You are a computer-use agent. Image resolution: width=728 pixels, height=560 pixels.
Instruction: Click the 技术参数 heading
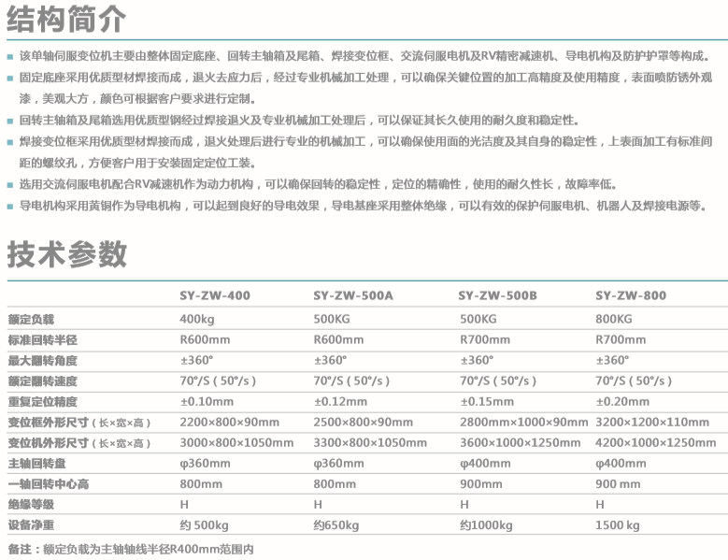pos(67,254)
